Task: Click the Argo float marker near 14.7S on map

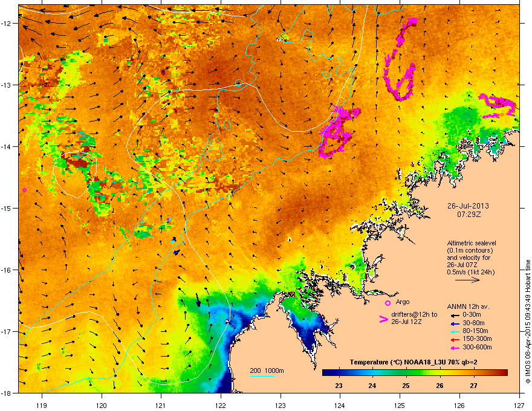Action: (24, 190)
